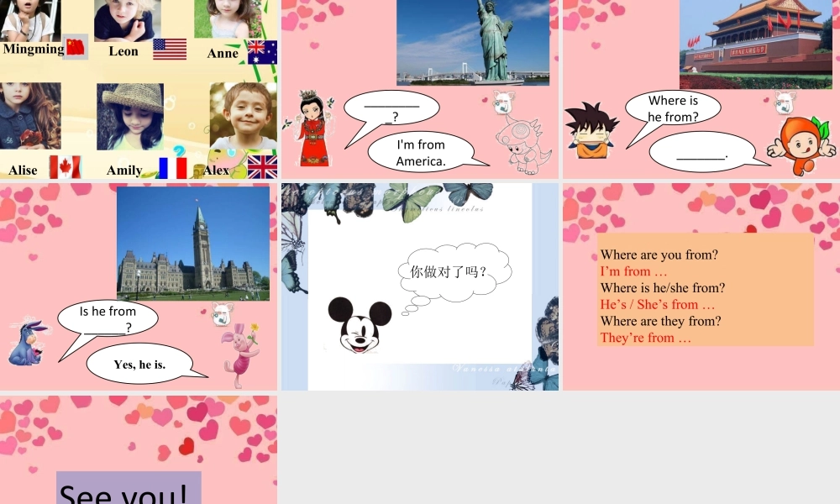Select the French flag next to Amily
The height and width of the screenshot is (504, 840).
tap(173, 169)
